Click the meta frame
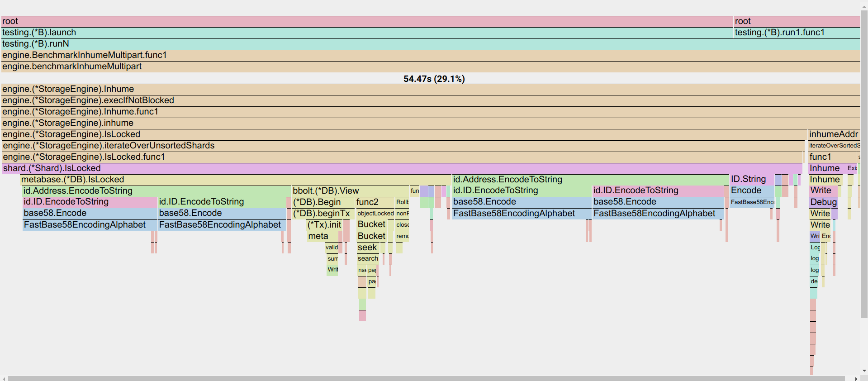 [323, 236]
